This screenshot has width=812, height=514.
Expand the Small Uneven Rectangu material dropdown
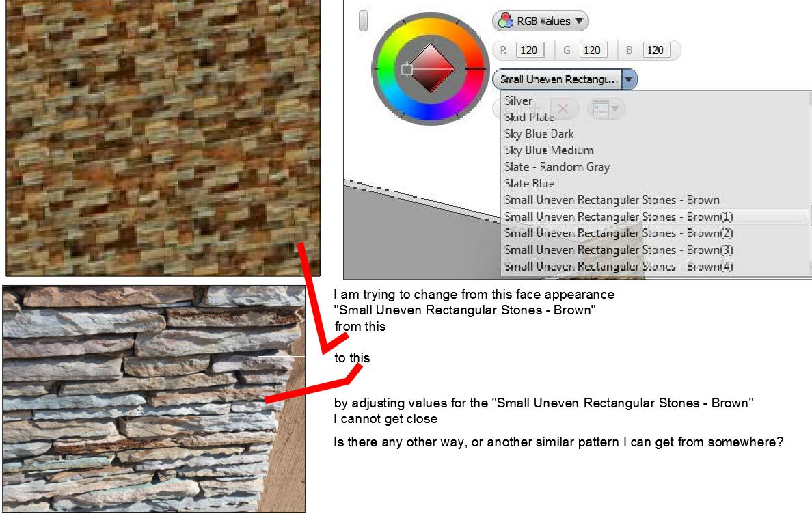tap(628, 79)
